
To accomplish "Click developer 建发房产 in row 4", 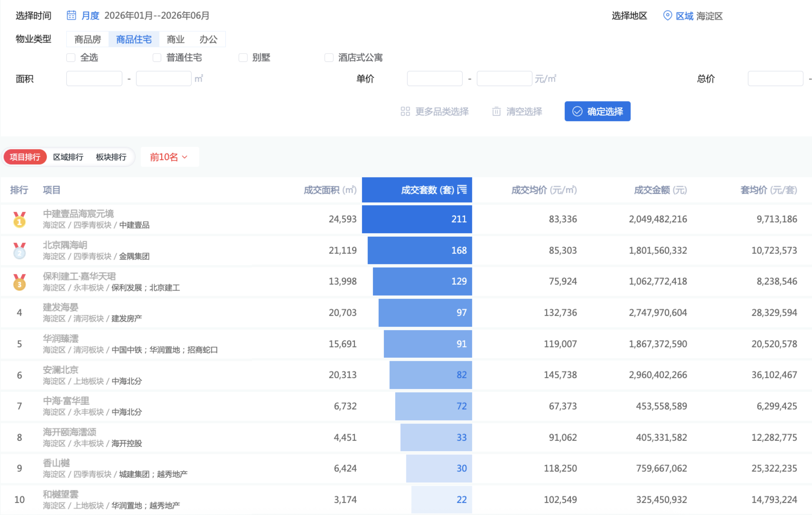I will (127, 318).
